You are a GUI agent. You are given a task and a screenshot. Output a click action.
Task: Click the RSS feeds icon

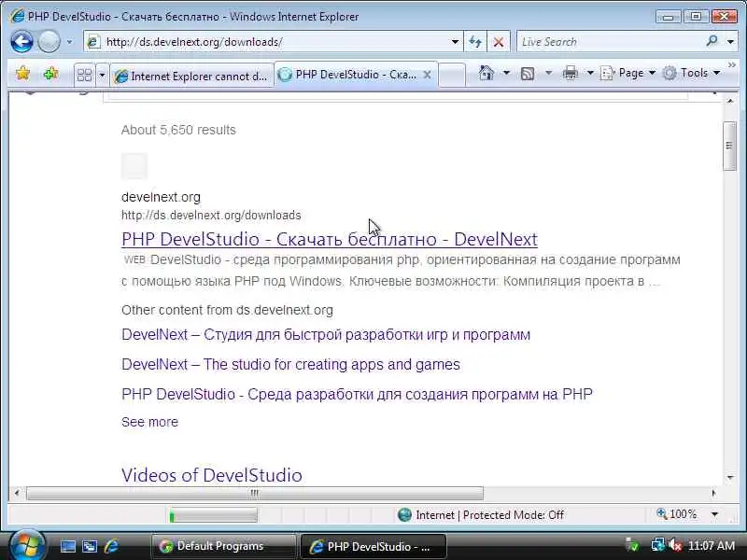pyautogui.click(x=528, y=74)
